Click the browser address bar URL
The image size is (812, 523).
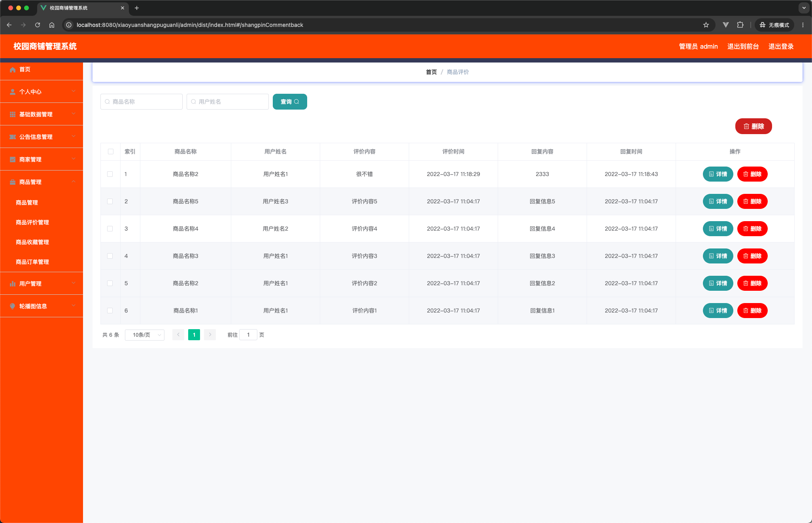coord(190,25)
